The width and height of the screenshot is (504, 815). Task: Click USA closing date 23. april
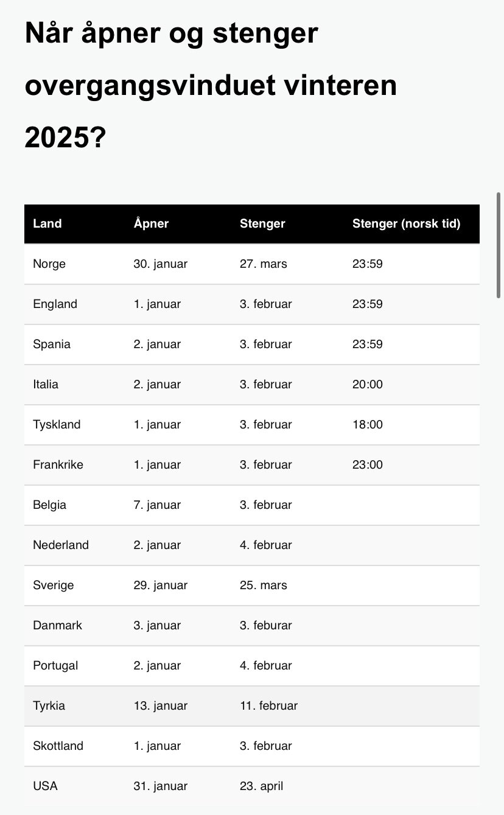tap(262, 786)
